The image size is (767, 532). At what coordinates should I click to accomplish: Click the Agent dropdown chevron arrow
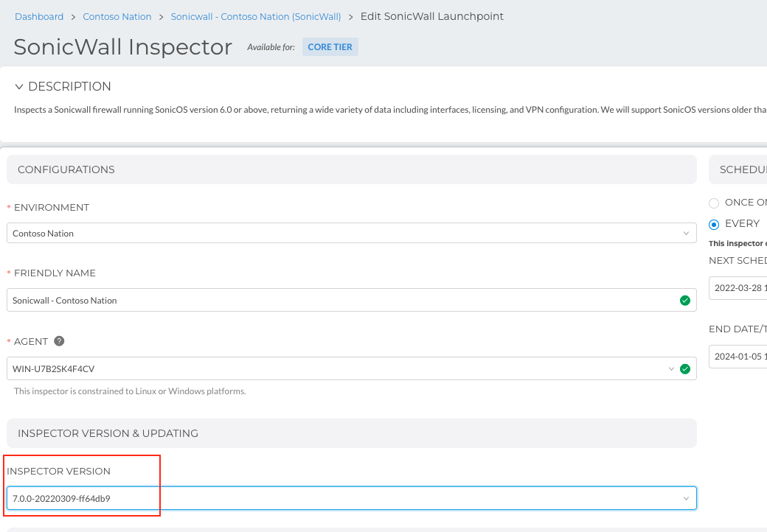(671, 369)
